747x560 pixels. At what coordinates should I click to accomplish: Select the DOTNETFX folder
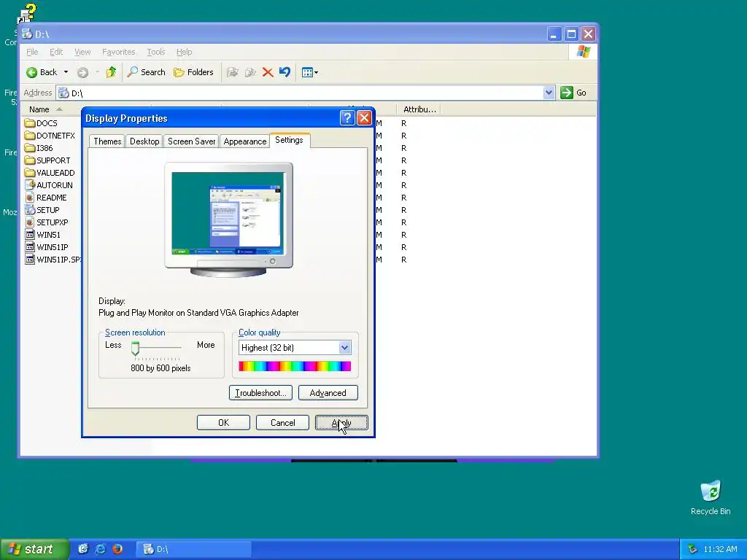[50, 136]
